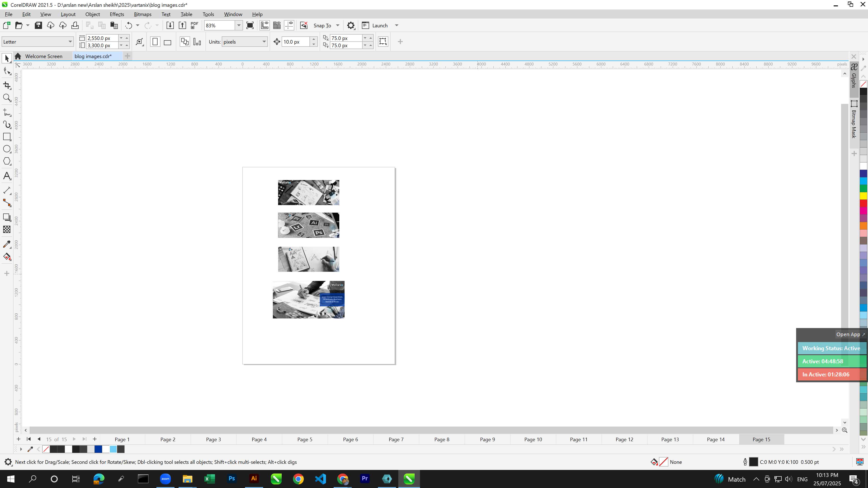Select the Transparency tool
This screenshot has width=868, height=488.
[7, 229]
